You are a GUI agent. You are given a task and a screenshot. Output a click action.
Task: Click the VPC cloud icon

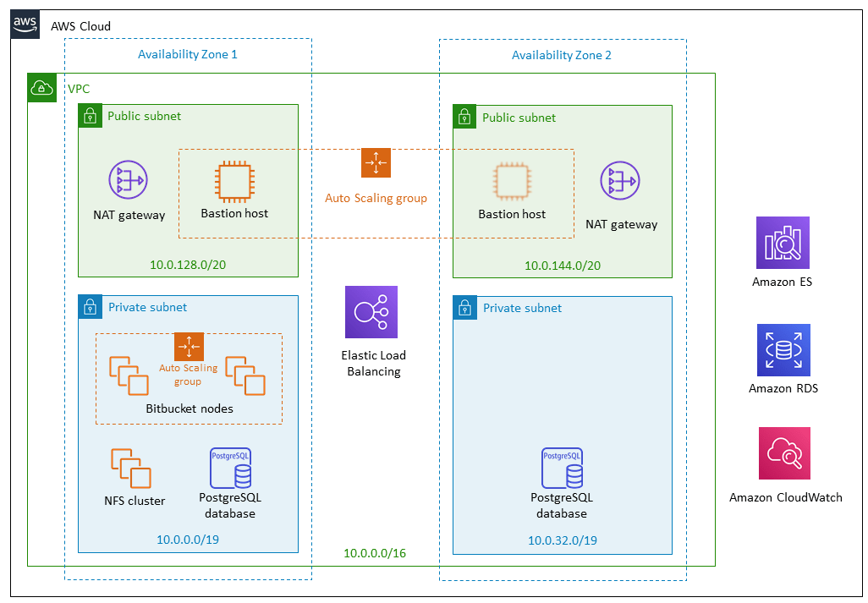pyautogui.click(x=41, y=87)
